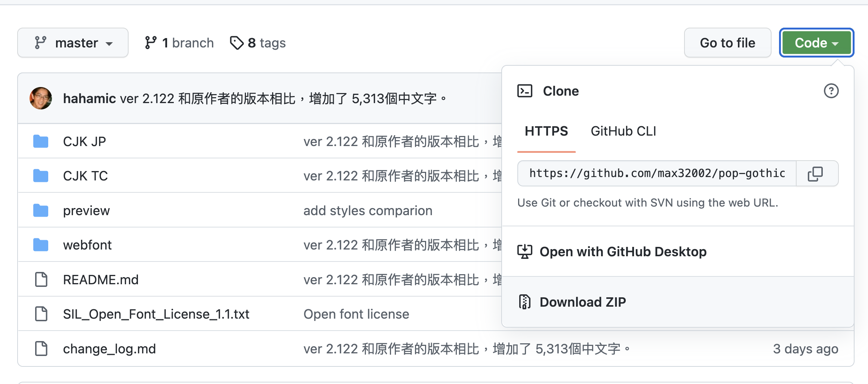This screenshot has width=868, height=384.
Task: Open the change_log.md file
Action: pos(109,349)
